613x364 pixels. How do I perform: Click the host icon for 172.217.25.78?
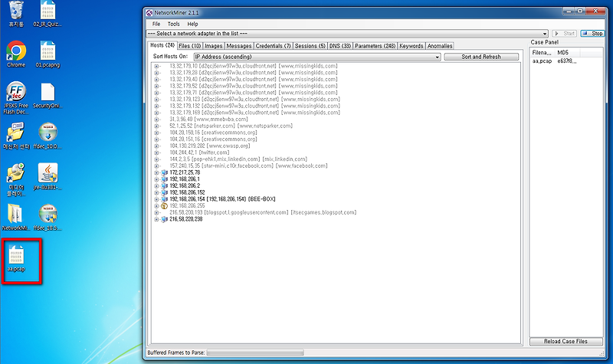(x=165, y=172)
